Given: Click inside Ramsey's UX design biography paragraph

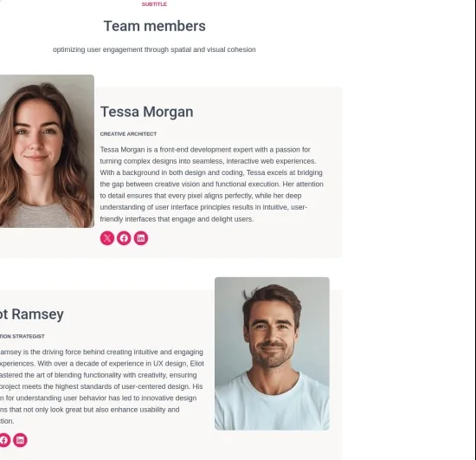Looking at the screenshot, I should tap(102, 386).
